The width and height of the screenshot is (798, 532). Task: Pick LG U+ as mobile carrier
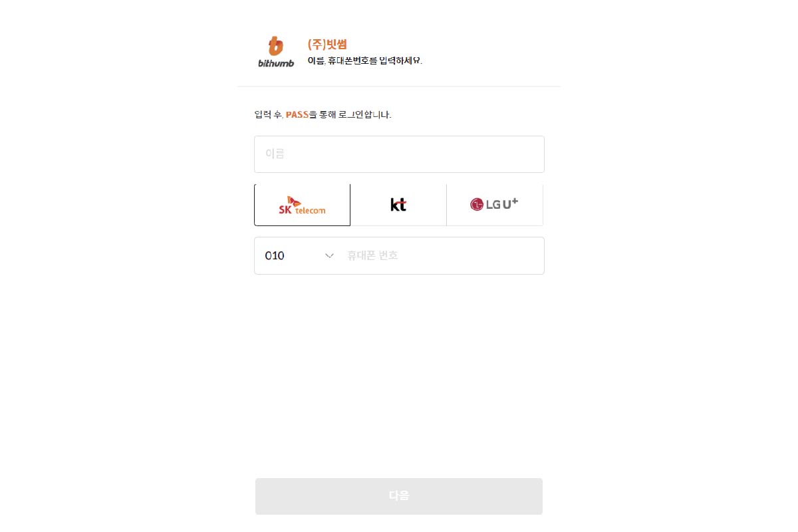point(494,205)
